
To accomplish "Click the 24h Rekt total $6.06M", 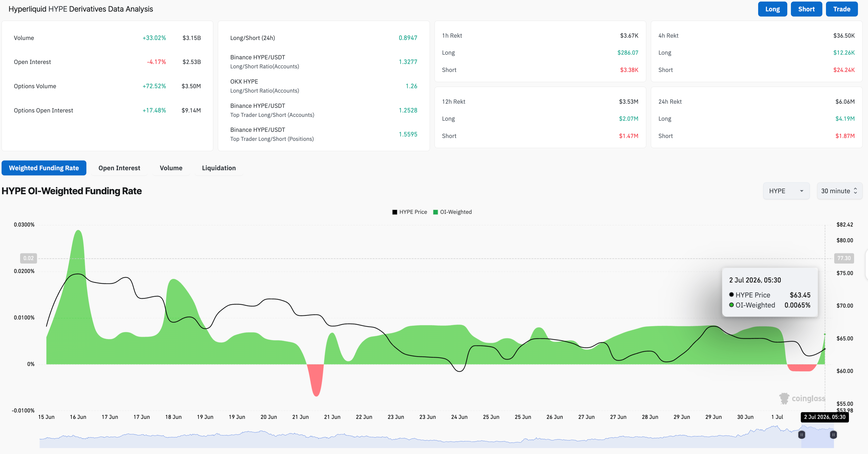I will (845, 101).
